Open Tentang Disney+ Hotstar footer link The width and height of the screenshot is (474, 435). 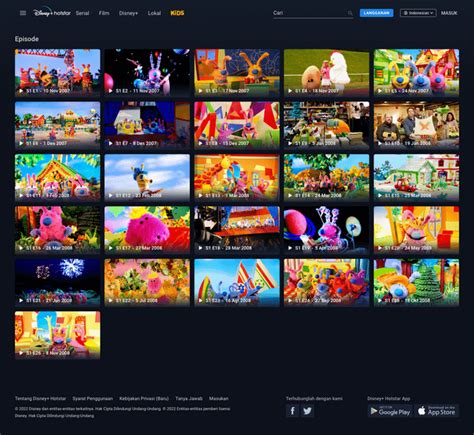point(40,398)
